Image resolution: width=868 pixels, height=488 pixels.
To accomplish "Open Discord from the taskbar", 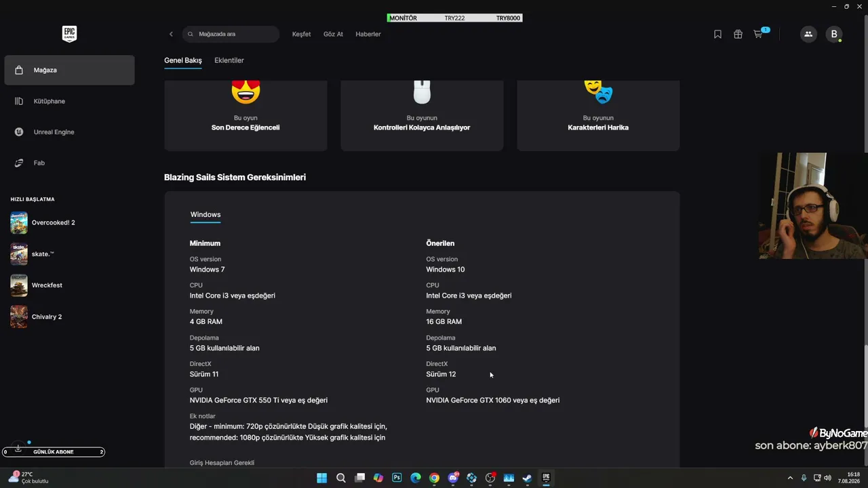I will coord(453,478).
